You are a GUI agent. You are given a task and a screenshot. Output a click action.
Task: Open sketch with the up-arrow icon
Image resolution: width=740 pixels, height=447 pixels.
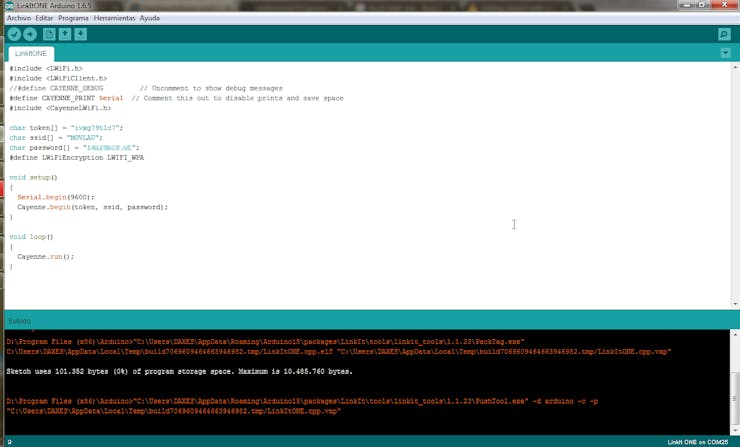click(x=65, y=34)
